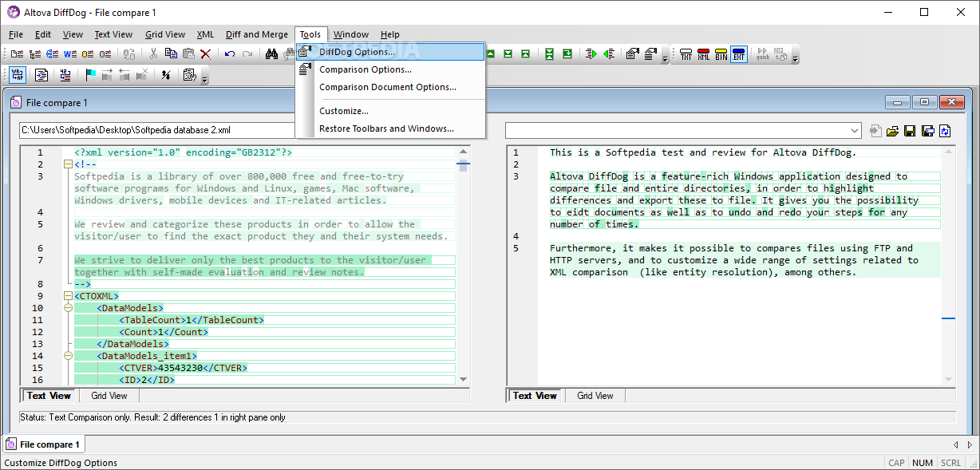Select Text View tab in right pane
The width and height of the screenshot is (980, 470).
[535, 396]
